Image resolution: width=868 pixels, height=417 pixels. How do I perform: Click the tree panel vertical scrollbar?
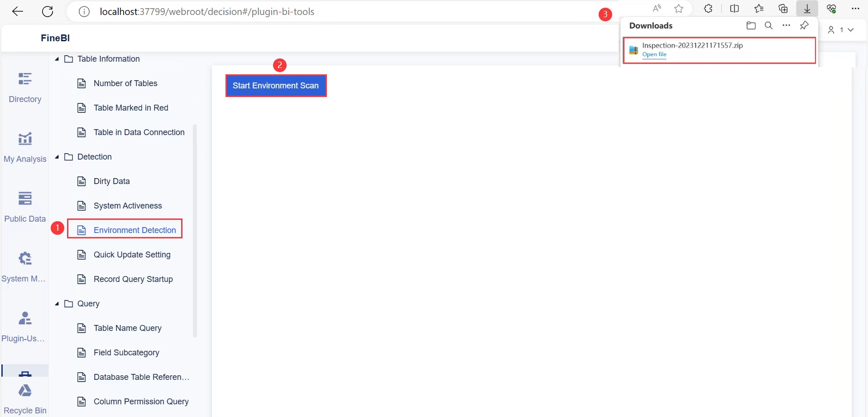pos(195,231)
